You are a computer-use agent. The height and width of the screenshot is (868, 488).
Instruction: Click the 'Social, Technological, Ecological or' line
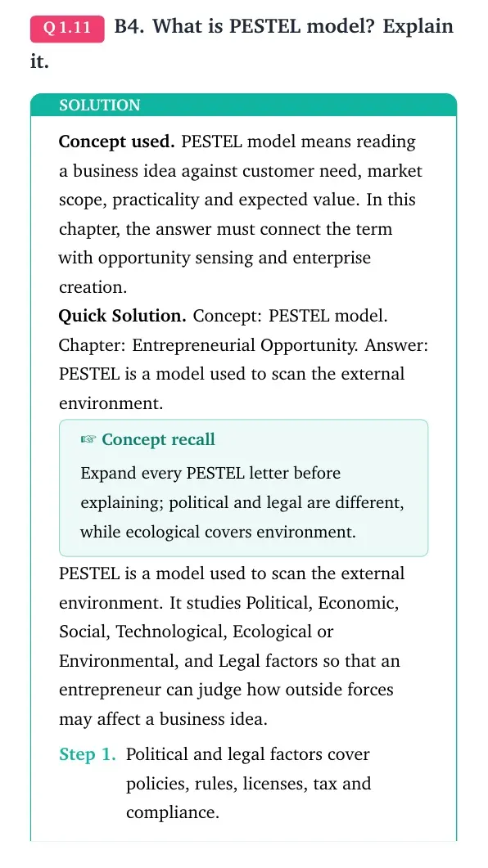(196, 632)
